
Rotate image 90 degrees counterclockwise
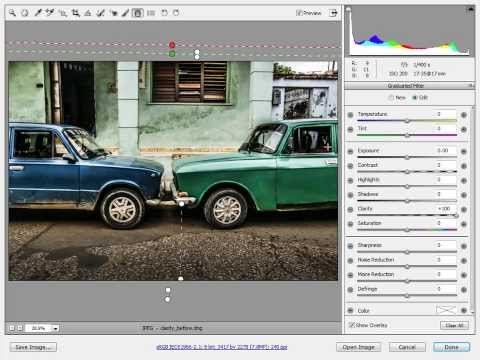coord(164,13)
